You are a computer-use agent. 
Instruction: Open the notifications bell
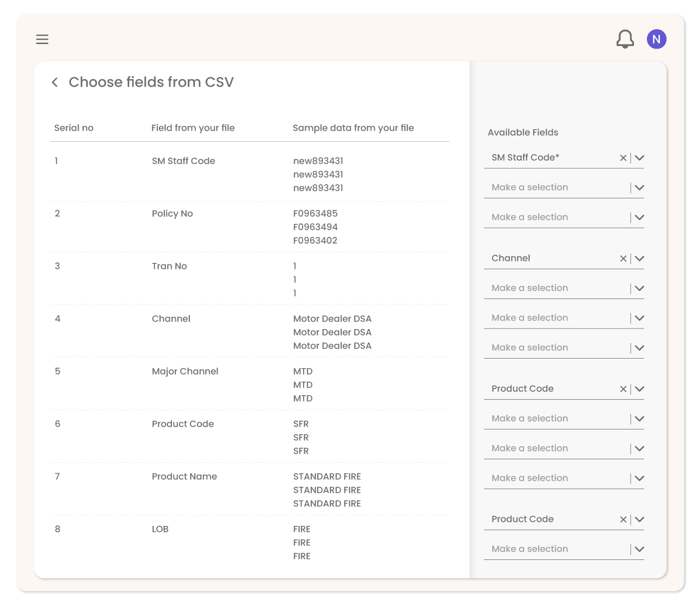(625, 39)
